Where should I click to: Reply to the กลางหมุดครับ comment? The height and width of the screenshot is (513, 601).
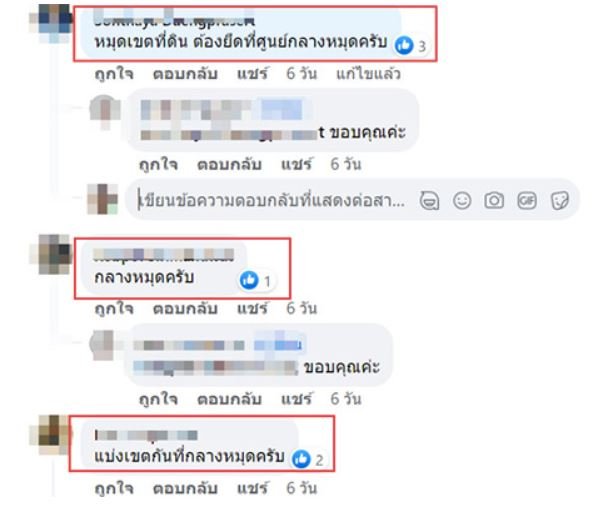pyautogui.click(x=185, y=308)
